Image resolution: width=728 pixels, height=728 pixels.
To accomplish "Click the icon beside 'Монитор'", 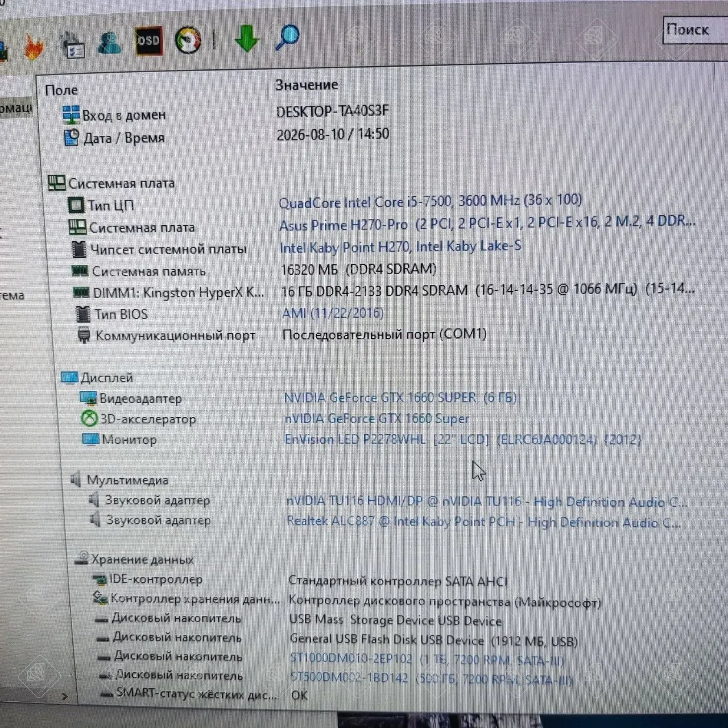I will point(90,439).
